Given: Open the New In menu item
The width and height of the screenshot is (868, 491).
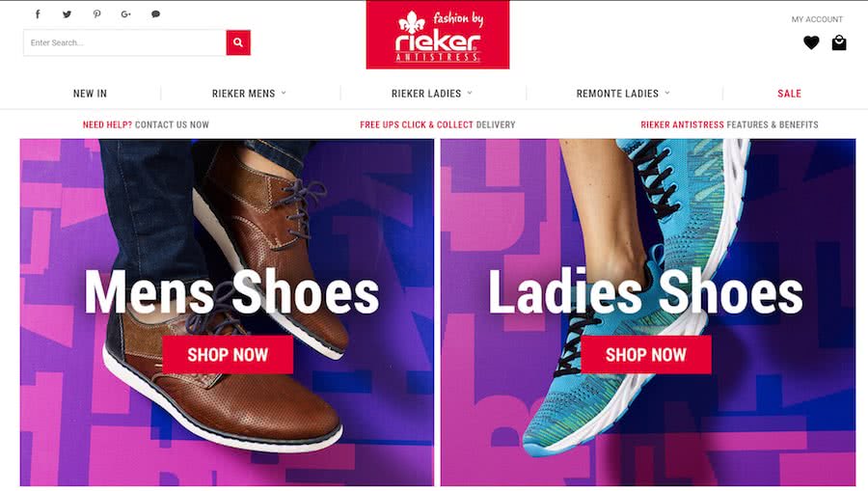Looking at the screenshot, I should (x=91, y=94).
